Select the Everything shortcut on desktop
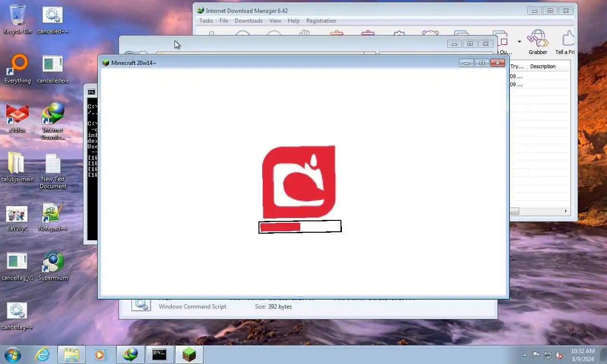 (18, 69)
